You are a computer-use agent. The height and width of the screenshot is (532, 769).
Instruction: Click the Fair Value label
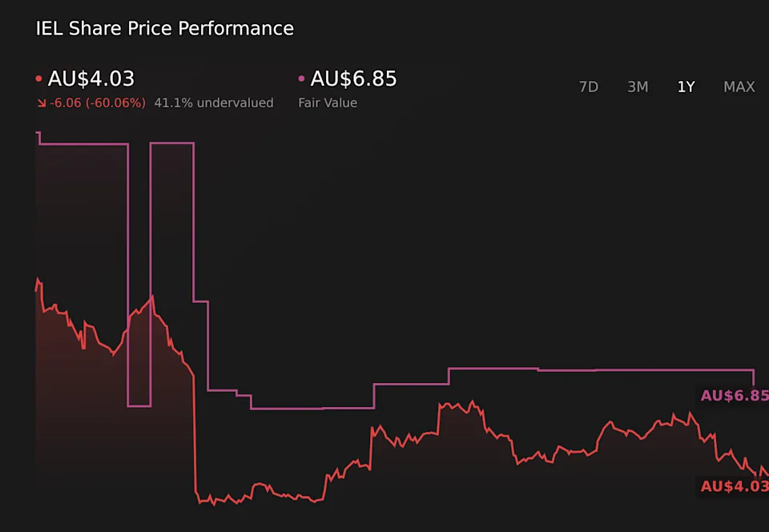[328, 103]
